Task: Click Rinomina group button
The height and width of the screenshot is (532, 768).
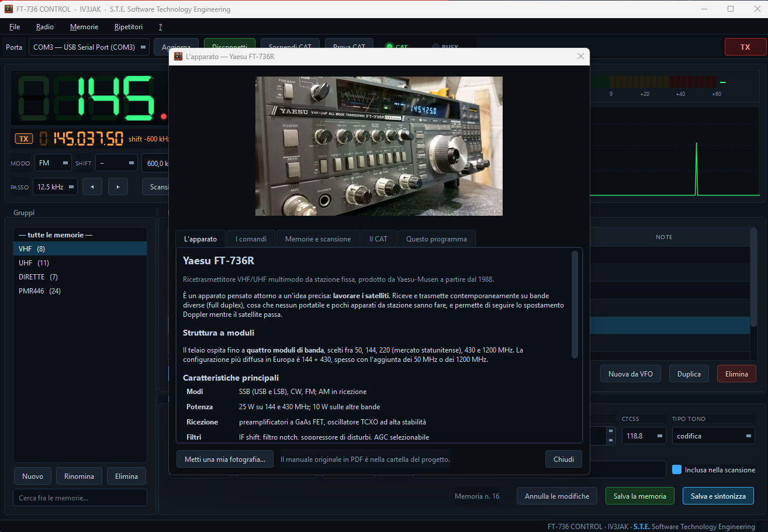Action: [79, 476]
